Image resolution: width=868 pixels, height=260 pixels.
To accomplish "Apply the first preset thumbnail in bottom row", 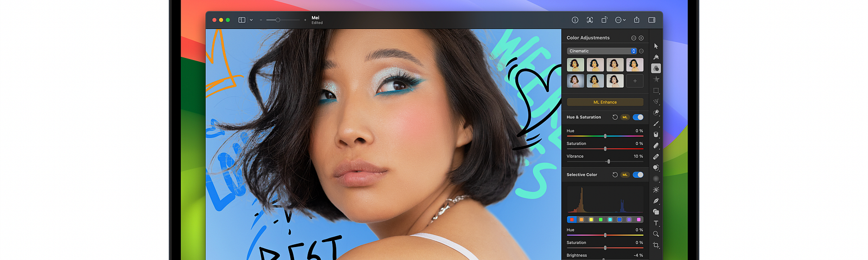I will [x=576, y=81].
